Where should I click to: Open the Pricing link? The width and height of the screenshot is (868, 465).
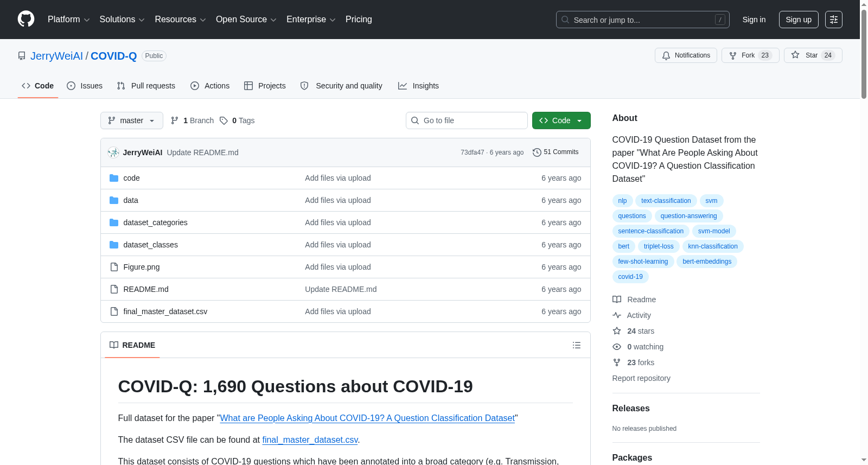(359, 20)
